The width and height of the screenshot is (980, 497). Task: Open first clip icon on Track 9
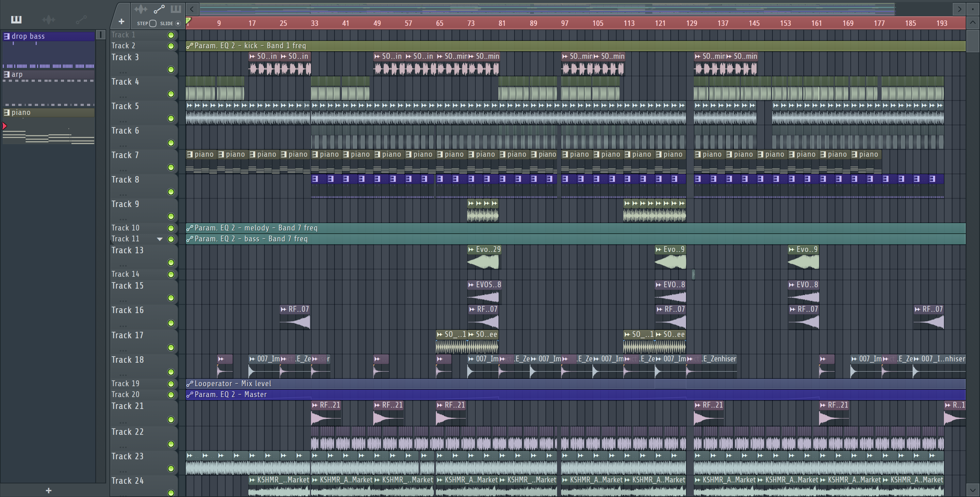coord(471,203)
